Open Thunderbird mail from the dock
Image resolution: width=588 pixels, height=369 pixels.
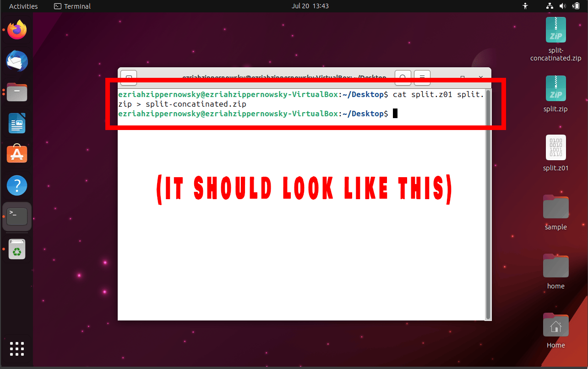16,61
